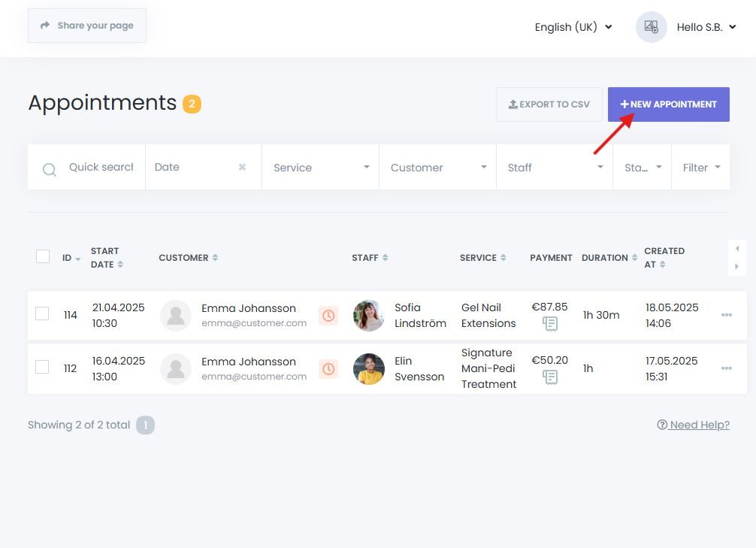Image resolution: width=756 pixels, height=548 pixels.
Task: Tick the checkbox on appointment 112's row
Action: [x=42, y=369]
